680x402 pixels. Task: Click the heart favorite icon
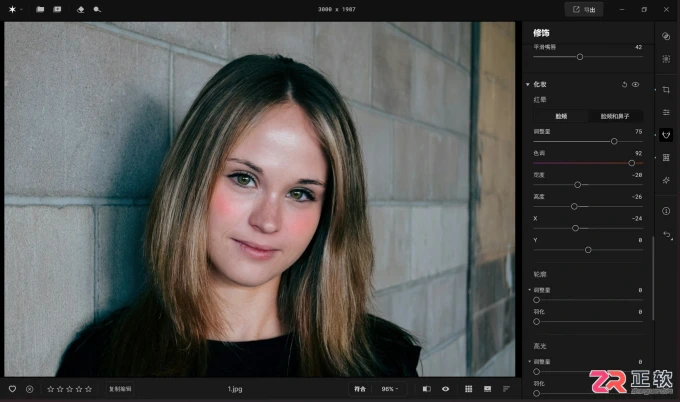pos(13,389)
